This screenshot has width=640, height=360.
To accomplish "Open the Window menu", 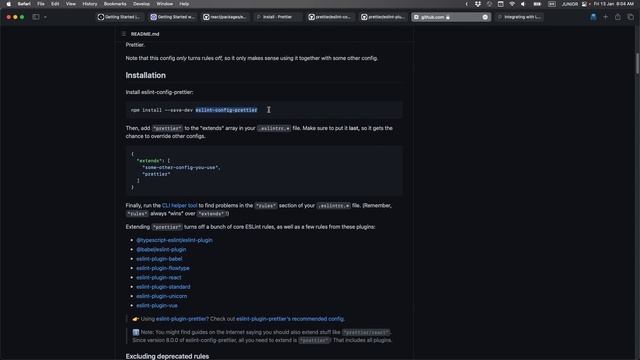I will click(x=165, y=4).
